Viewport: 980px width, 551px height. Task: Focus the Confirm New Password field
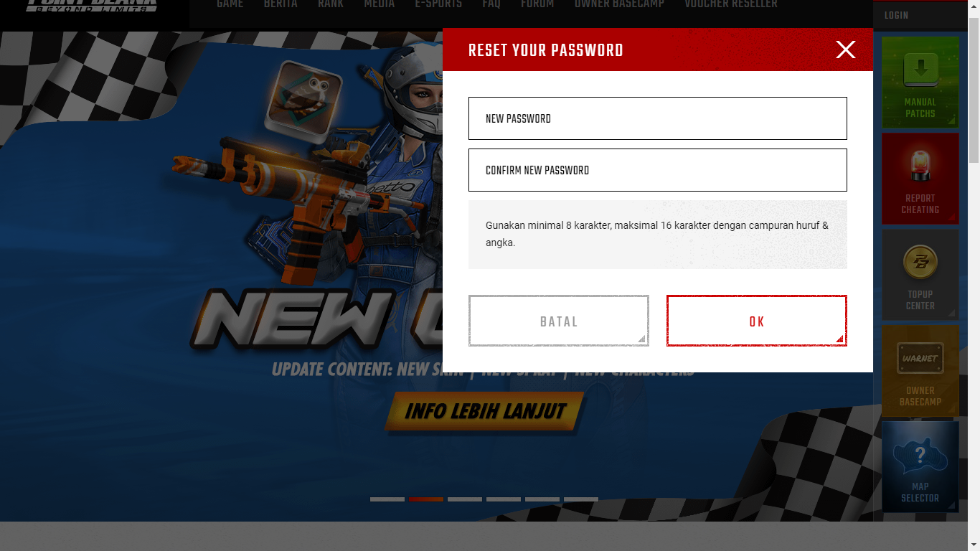[x=658, y=170]
